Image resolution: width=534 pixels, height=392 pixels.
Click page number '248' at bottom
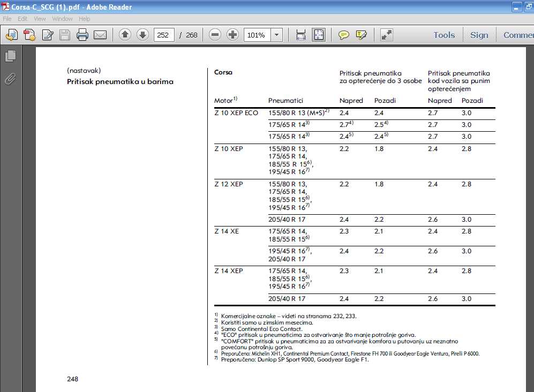72,379
